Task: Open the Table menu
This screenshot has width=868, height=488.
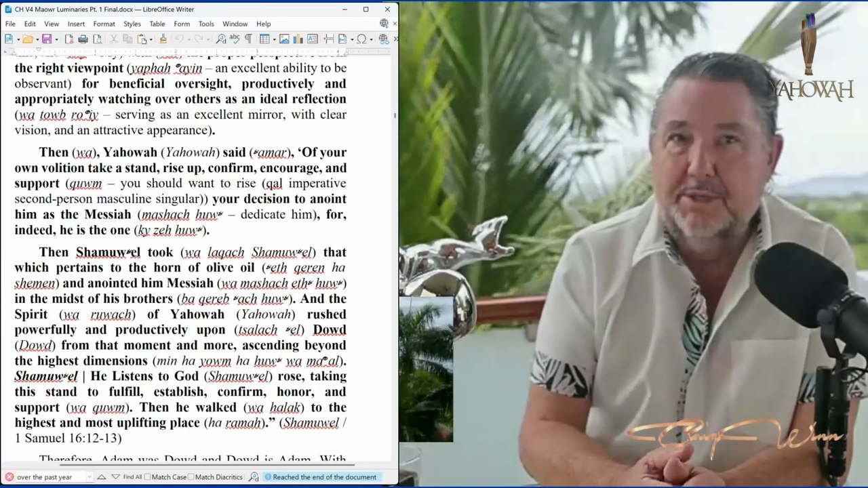Action: 157,24
